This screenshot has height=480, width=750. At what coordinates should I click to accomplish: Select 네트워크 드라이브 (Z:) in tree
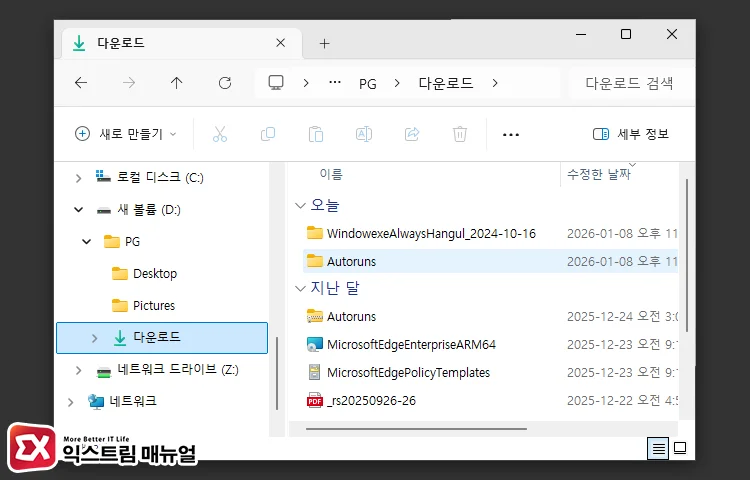point(178,370)
